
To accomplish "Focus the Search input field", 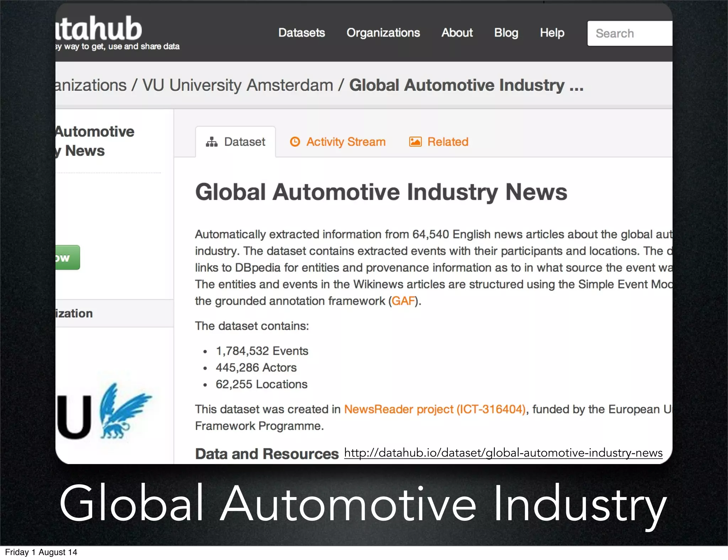I will [630, 33].
